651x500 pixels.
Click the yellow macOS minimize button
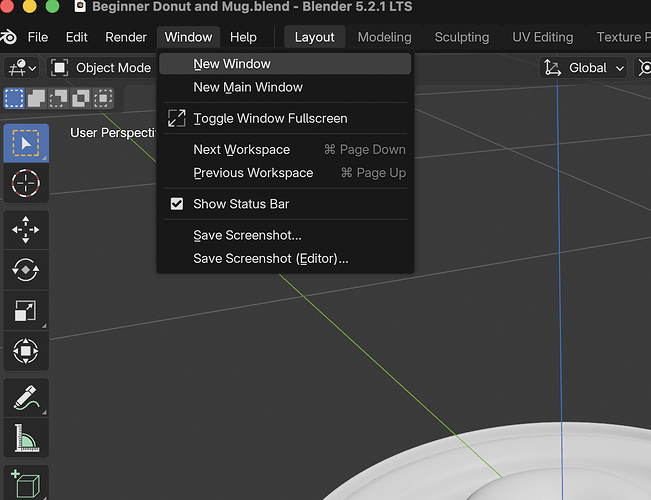click(29, 6)
